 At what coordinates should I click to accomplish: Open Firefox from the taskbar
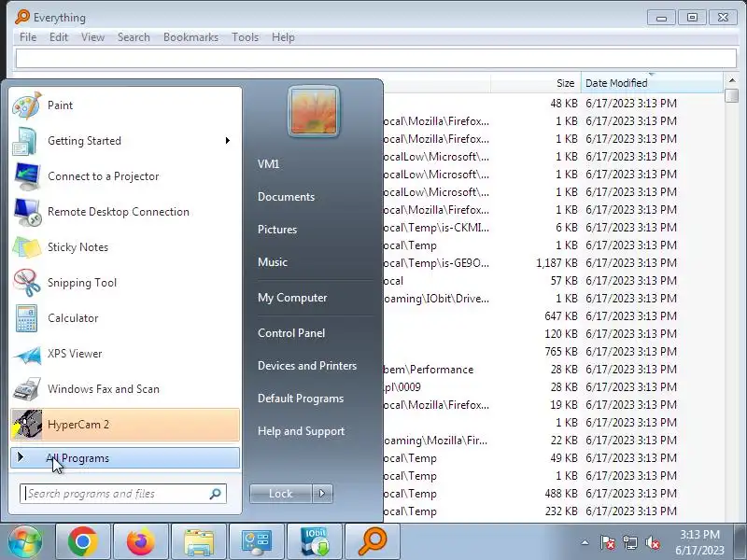pos(141,541)
